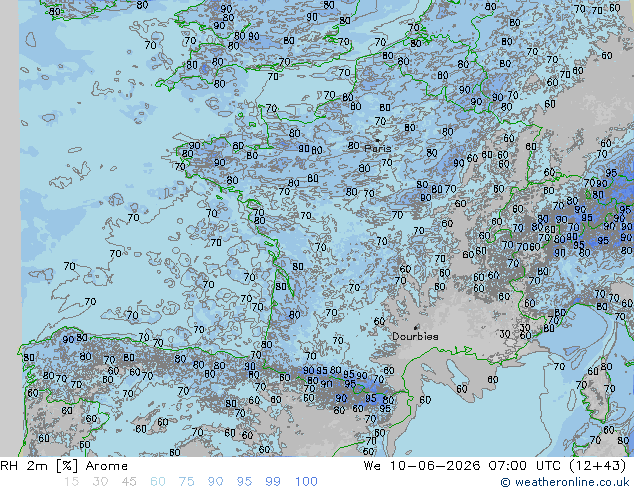Click the Paris city label

pyautogui.click(x=378, y=148)
